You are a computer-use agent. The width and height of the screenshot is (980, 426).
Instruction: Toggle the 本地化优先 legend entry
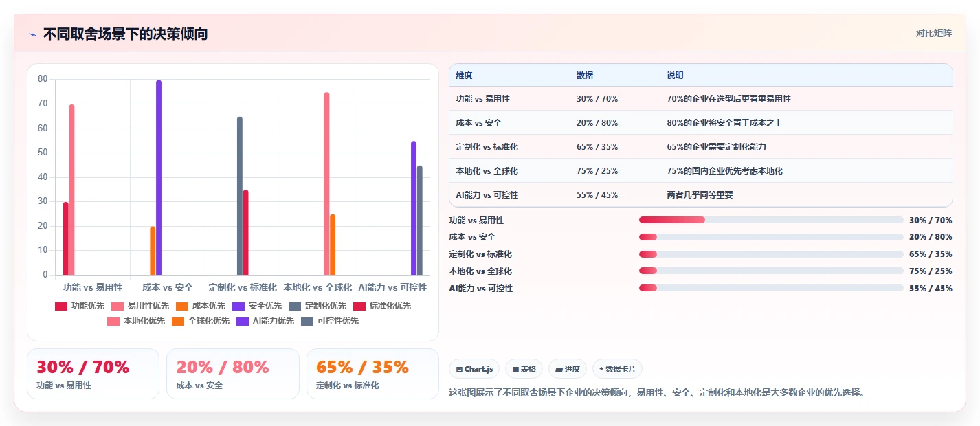[x=136, y=321]
